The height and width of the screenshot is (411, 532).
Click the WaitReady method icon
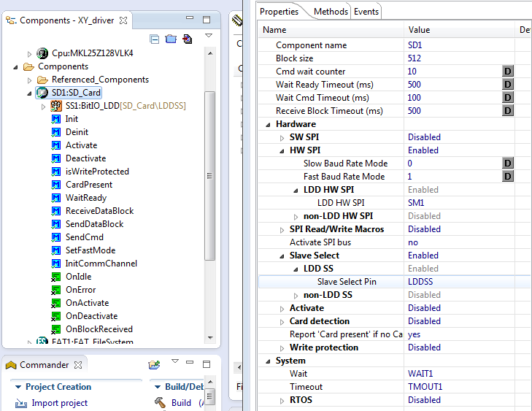55,198
